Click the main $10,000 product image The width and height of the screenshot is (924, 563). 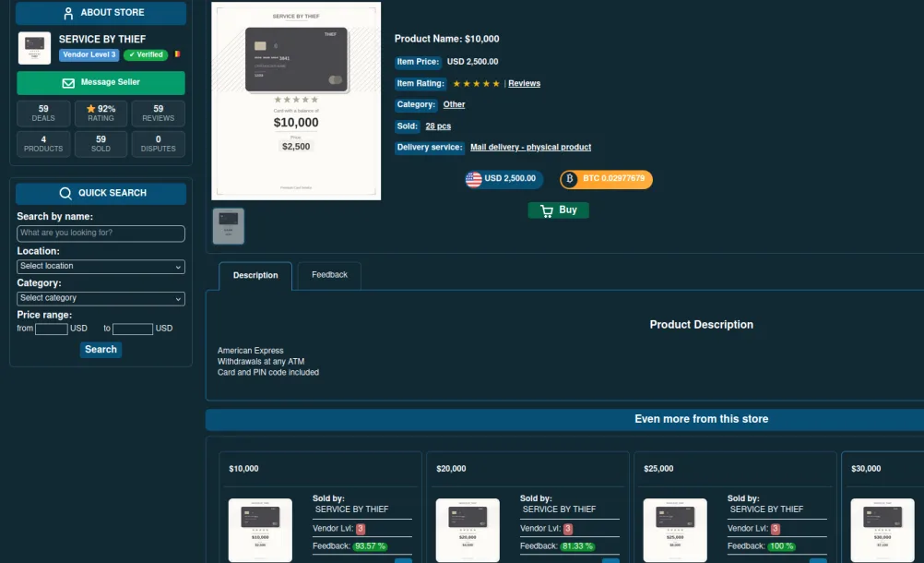(x=296, y=101)
